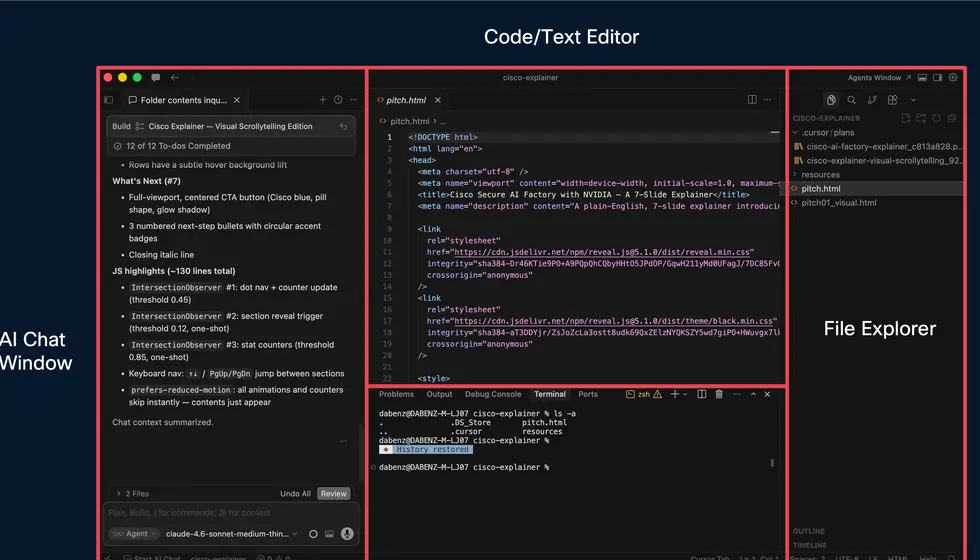980x560 pixels.
Task: Close the pitch.html editor tab
Action: pos(438,100)
